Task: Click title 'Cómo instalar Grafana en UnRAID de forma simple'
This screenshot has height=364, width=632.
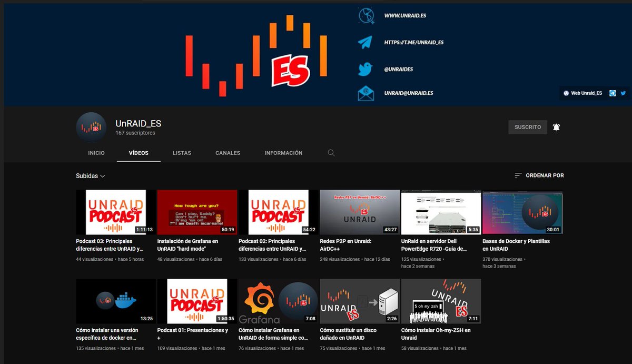Action: pyautogui.click(x=273, y=334)
